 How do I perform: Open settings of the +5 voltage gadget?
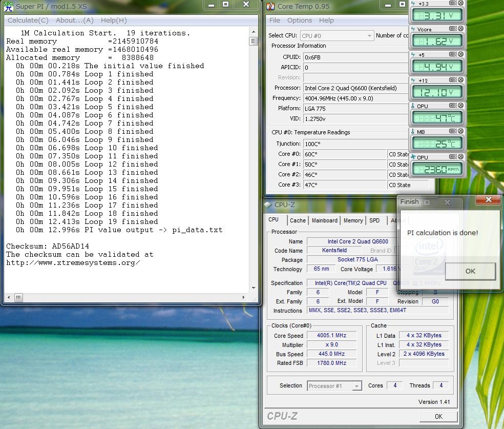point(453,54)
